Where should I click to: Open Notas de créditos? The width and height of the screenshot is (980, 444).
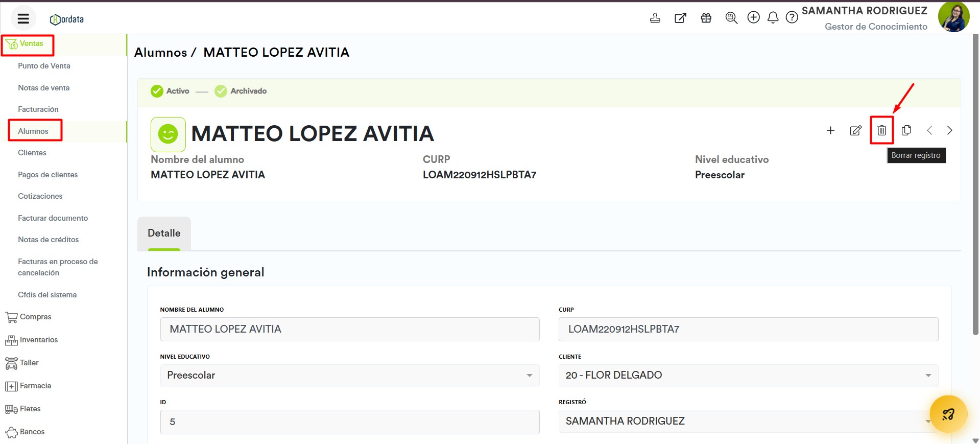49,240
